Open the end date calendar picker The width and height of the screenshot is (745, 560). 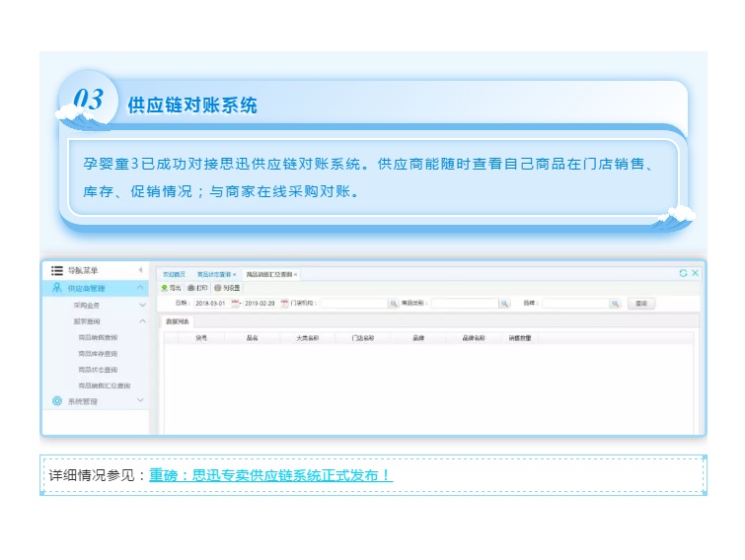point(284,304)
